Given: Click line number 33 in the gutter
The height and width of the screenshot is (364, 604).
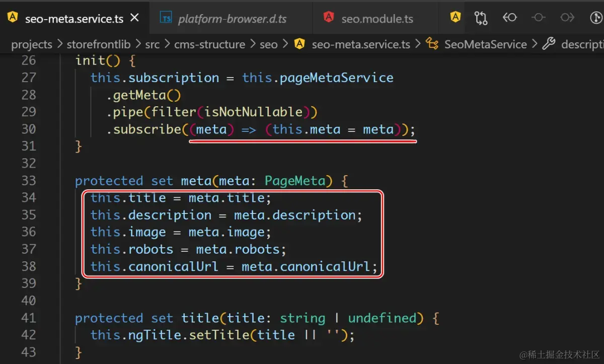Looking at the screenshot, I should [x=29, y=180].
